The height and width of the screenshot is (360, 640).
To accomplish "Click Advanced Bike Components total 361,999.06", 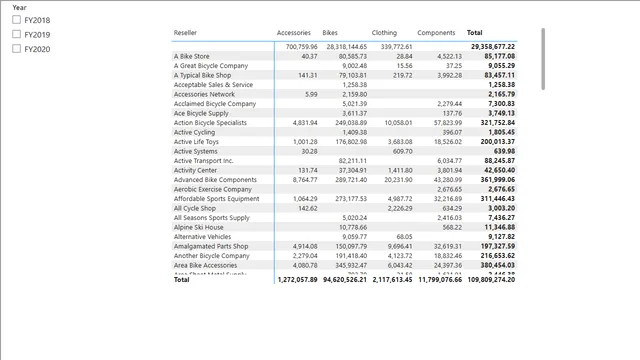I will point(498,180).
